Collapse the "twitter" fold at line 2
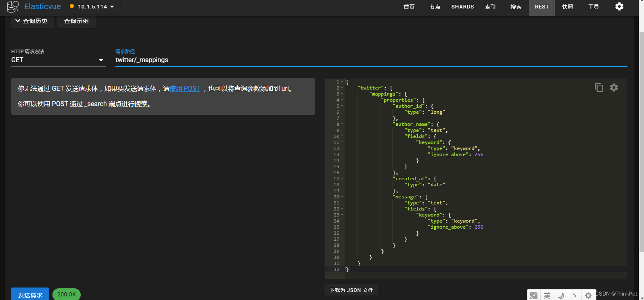The image size is (644, 300). [x=342, y=88]
